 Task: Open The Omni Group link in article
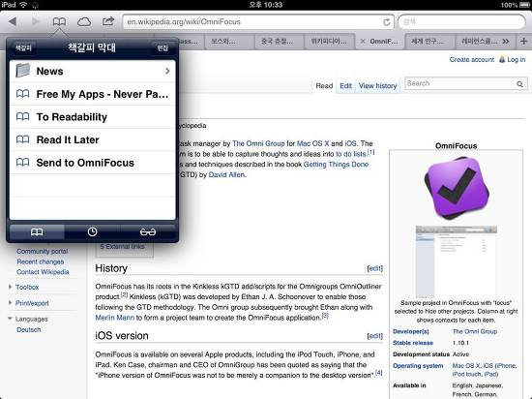tap(258, 143)
